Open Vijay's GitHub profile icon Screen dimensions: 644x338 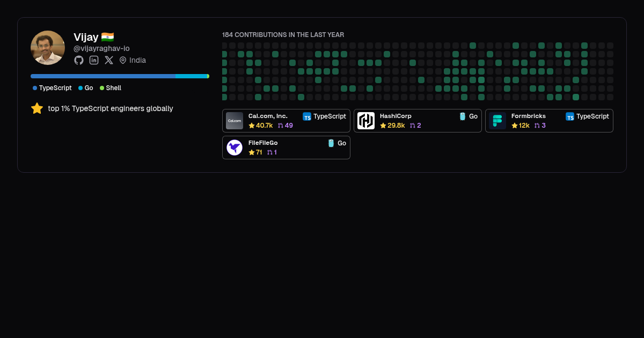(79, 60)
